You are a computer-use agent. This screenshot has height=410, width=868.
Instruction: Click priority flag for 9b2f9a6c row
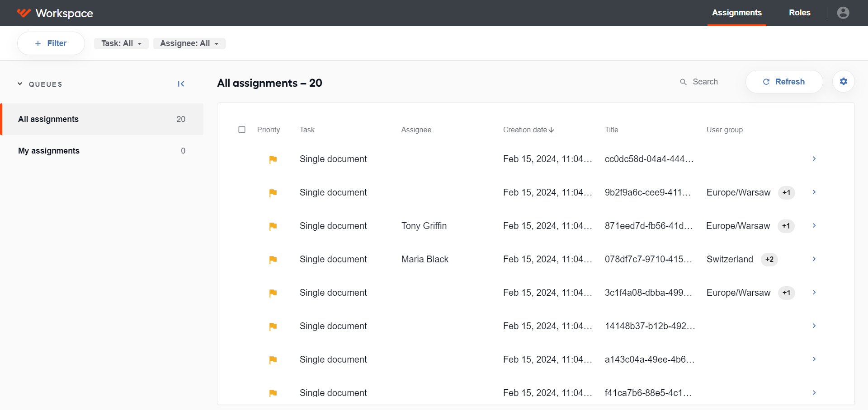tap(273, 193)
